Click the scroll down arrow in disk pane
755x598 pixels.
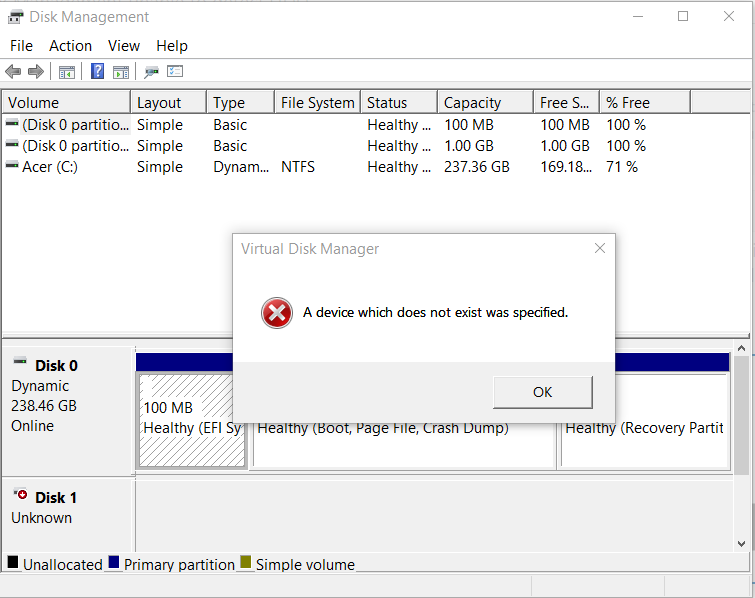pyautogui.click(x=741, y=544)
